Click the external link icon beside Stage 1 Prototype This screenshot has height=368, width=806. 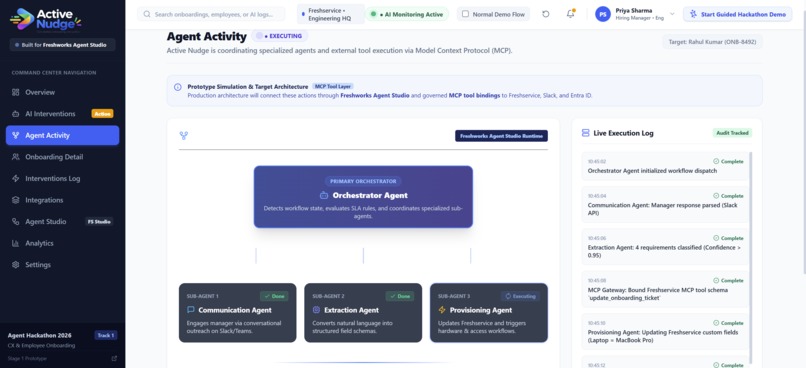(x=114, y=358)
